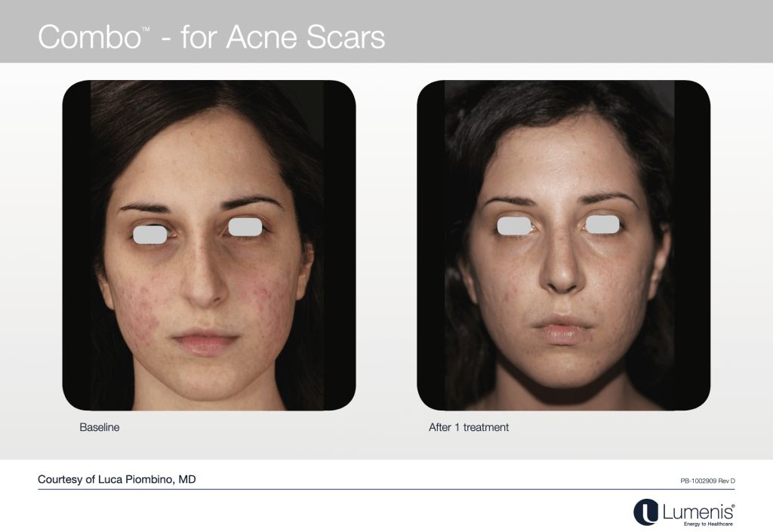
Task: Click the Lumenis wordmark text
Action: [697, 512]
